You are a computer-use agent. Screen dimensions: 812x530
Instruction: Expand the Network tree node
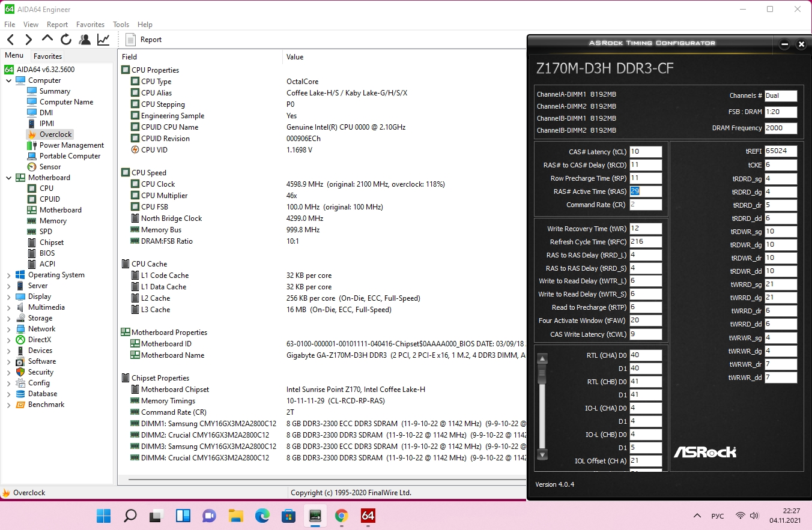coord(8,329)
